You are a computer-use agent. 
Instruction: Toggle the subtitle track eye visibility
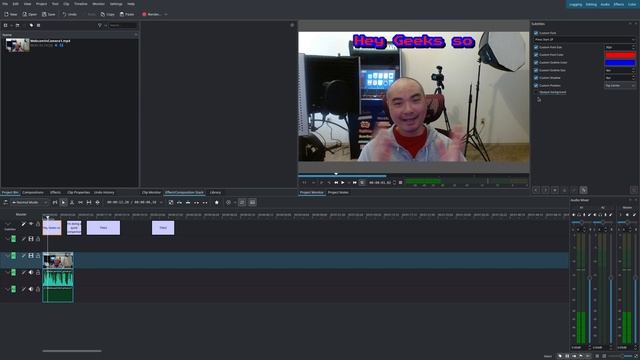pyautogui.click(x=31, y=224)
